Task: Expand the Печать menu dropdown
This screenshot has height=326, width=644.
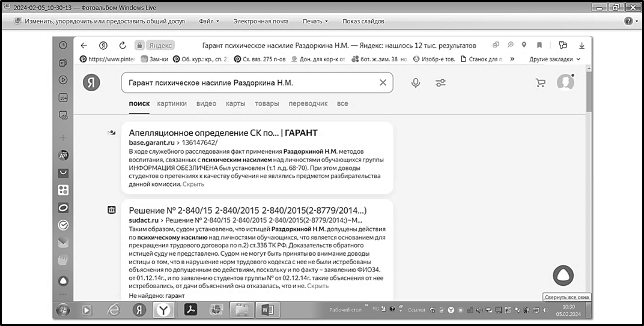Action: tap(315, 22)
